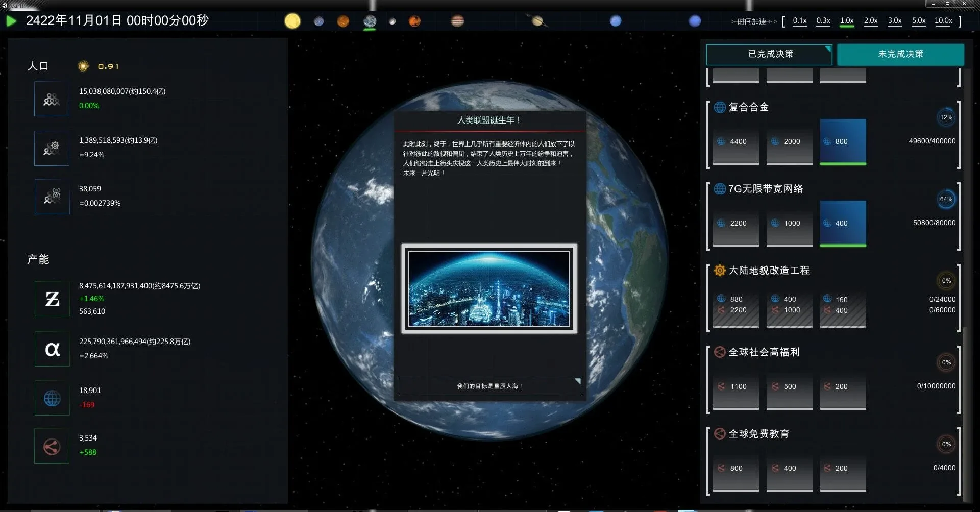The image size is (980, 512).
Task: Select Mars planet icon in top bar
Action: (x=414, y=21)
